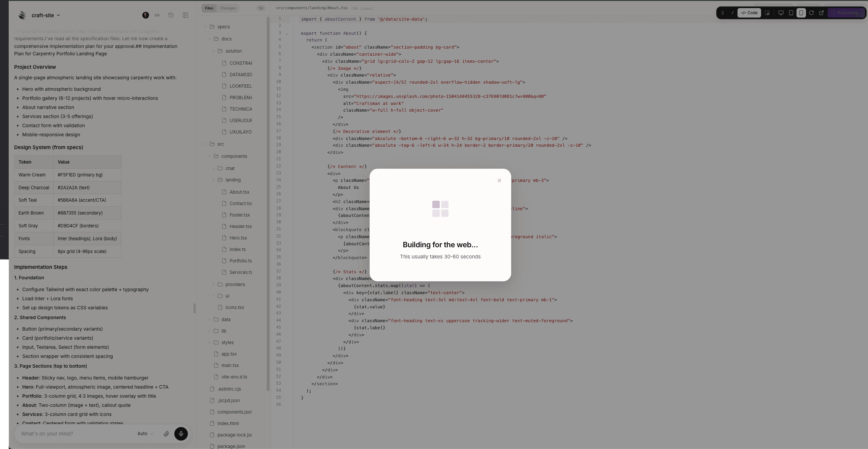Open the craft-site project dropdown
This screenshot has width=868, height=449.
pyautogui.click(x=46, y=15)
